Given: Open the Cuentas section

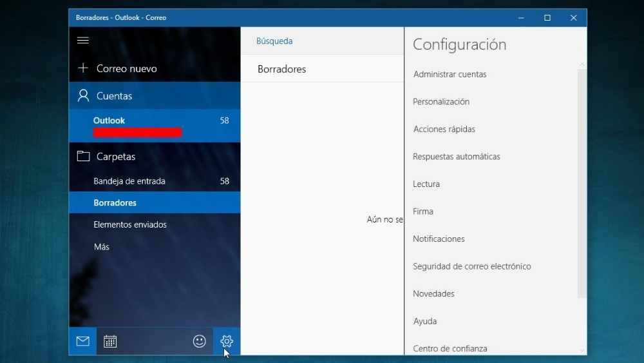Looking at the screenshot, I should pyautogui.click(x=155, y=95).
